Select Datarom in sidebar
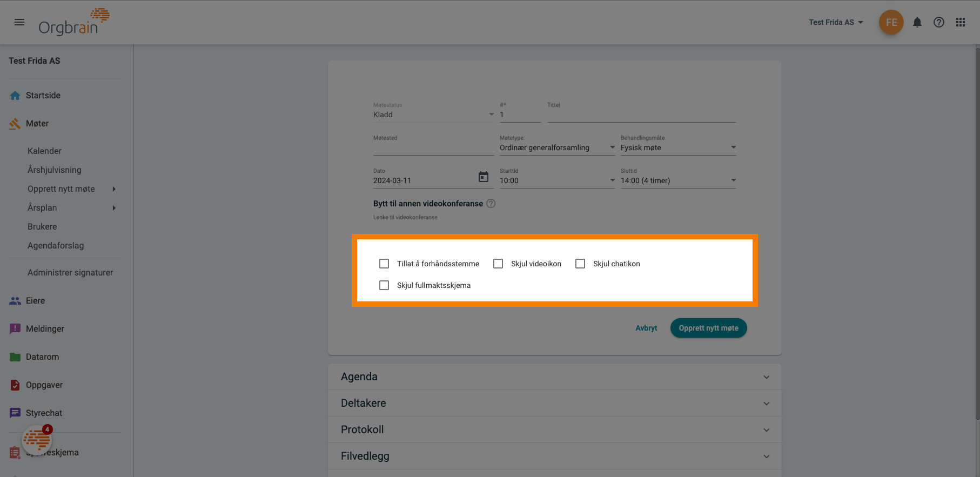Screen dimensions: 980x477 (43, 357)
